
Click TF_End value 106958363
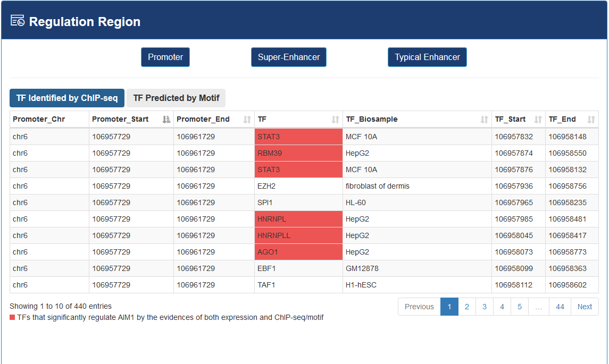point(568,268)
